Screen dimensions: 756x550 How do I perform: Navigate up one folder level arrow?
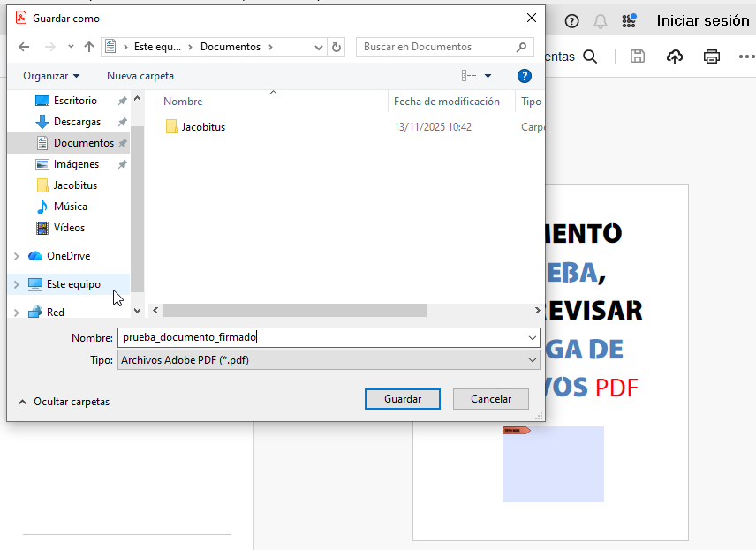88,47
